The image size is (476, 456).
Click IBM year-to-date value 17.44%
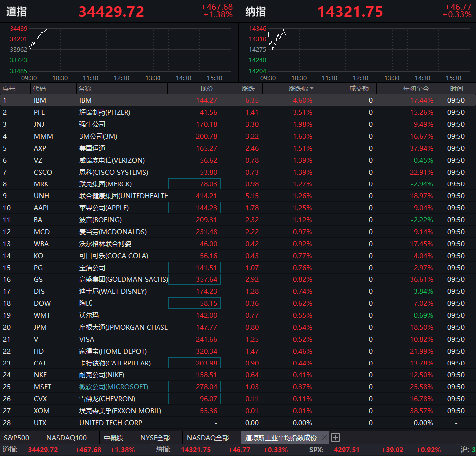click(422, 100)
